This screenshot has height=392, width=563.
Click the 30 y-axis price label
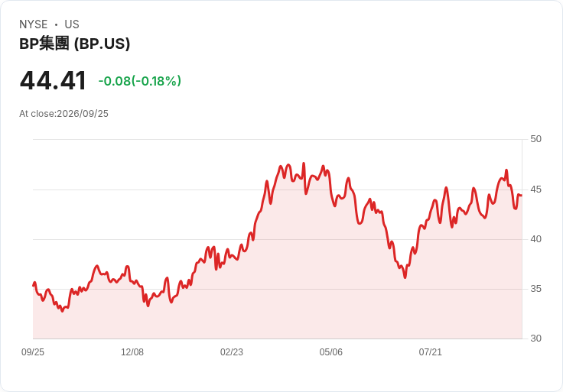[535, 339]
